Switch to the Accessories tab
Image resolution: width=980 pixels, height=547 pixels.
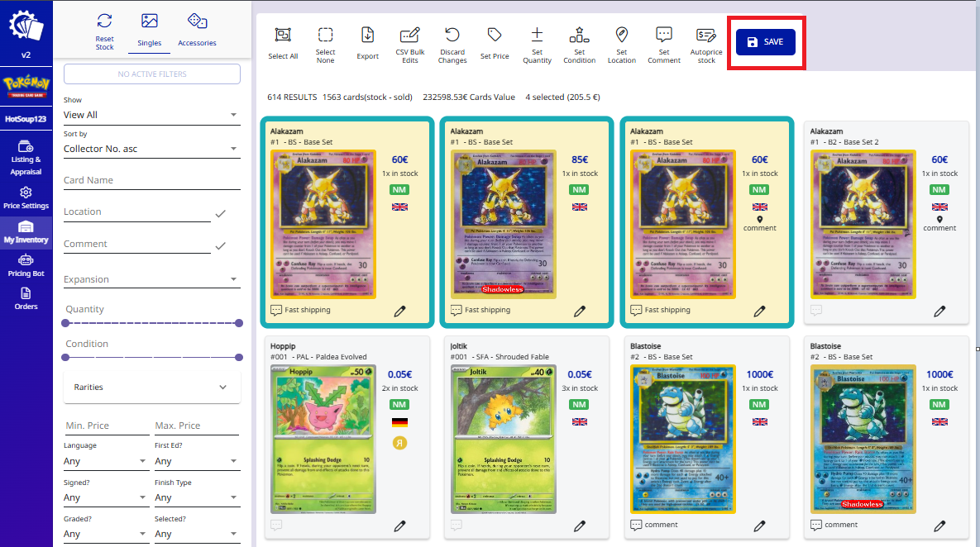[x=197, y=30]
